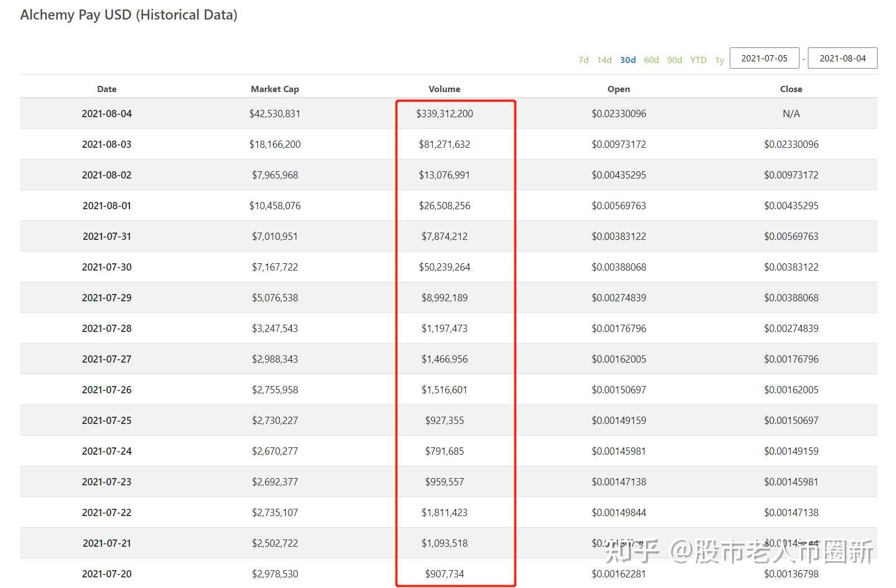
Task: Select the date cell 2021-07-27
Action: (107, 359)
